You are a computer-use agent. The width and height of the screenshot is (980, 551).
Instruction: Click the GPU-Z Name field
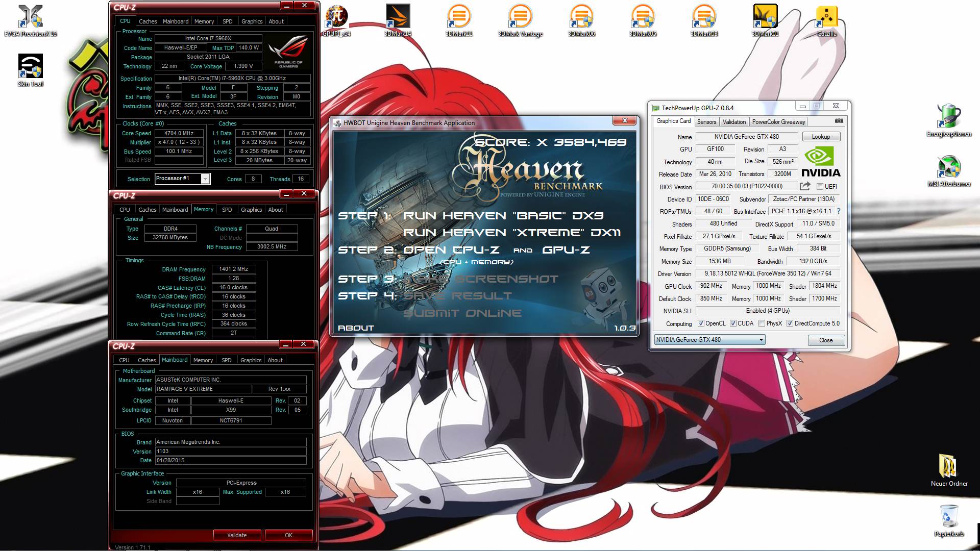click(746, 137)
